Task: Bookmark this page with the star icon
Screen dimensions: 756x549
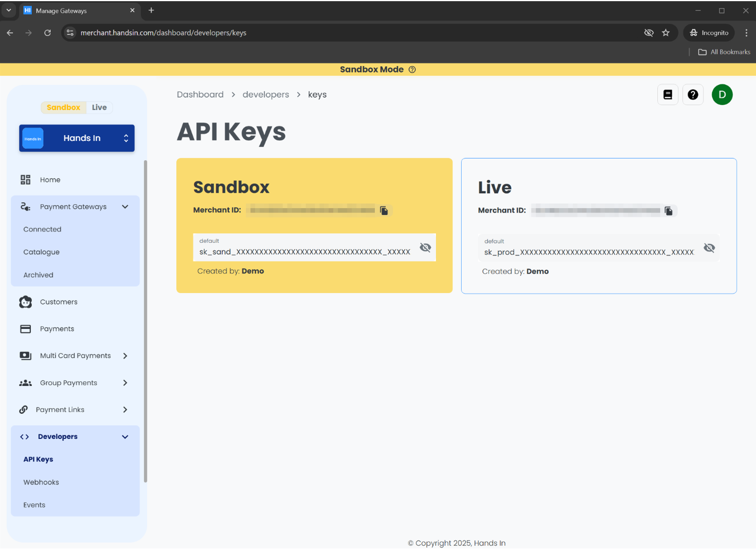Action: pyautogui.click(x=666, y=33)
